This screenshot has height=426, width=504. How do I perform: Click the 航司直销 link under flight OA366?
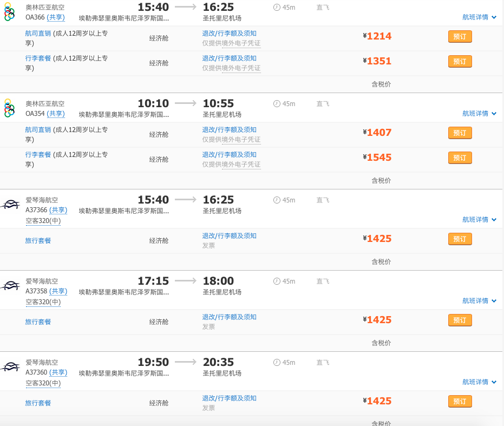point(38,34)
